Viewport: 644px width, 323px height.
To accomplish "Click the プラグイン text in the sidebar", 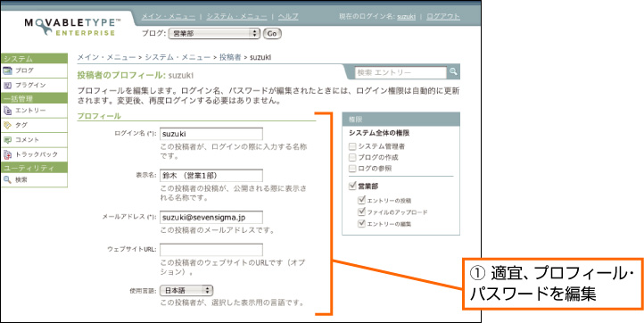I will (x=30, y=85).
